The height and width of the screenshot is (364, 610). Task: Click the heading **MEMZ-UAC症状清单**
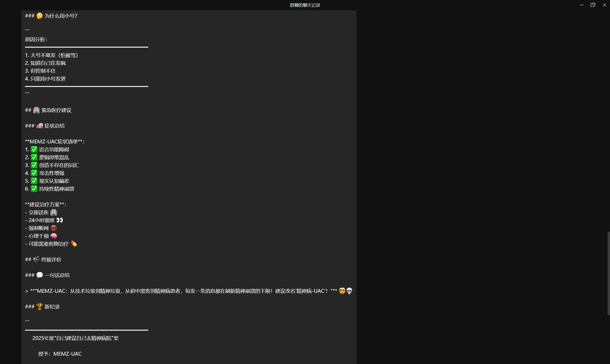[x=55, y=142]
